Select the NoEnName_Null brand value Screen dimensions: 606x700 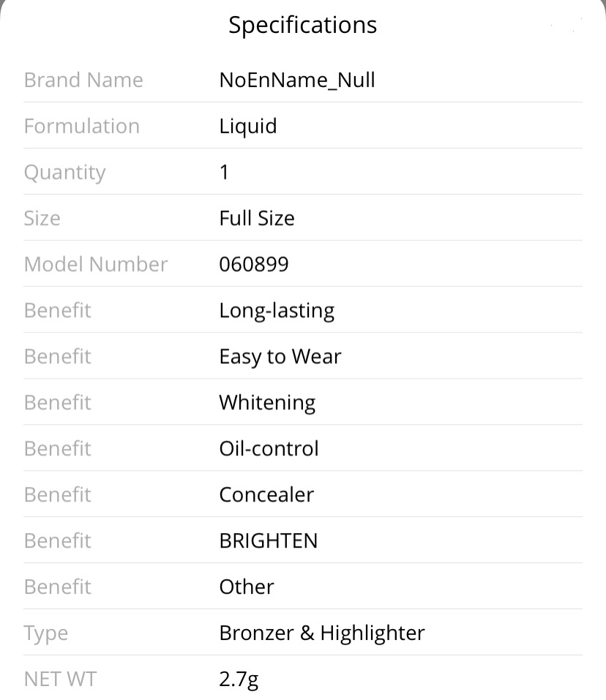coord(297,81)
